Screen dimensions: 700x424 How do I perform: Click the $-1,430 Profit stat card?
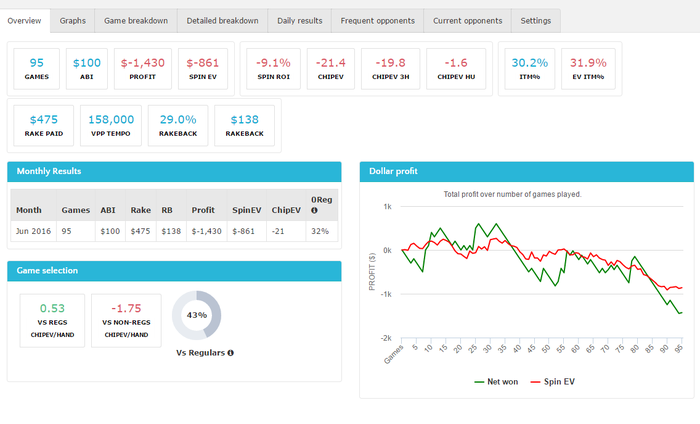pyautogui.click(x=143, y=69)
